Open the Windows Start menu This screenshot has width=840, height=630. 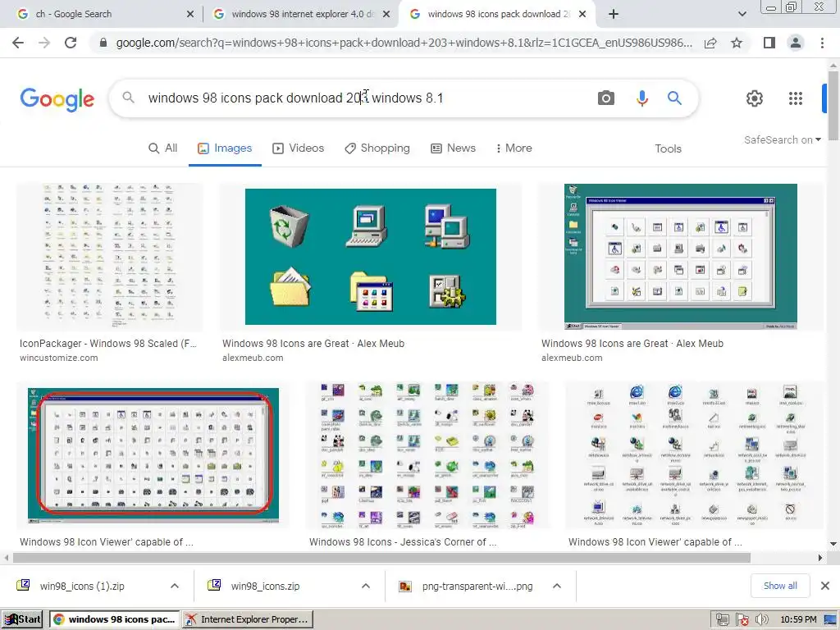tap(23, 619)
